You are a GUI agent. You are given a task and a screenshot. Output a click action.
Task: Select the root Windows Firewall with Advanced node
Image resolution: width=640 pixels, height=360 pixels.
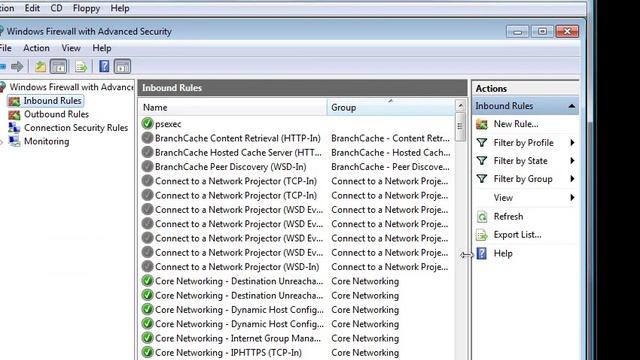click(71, 87)
